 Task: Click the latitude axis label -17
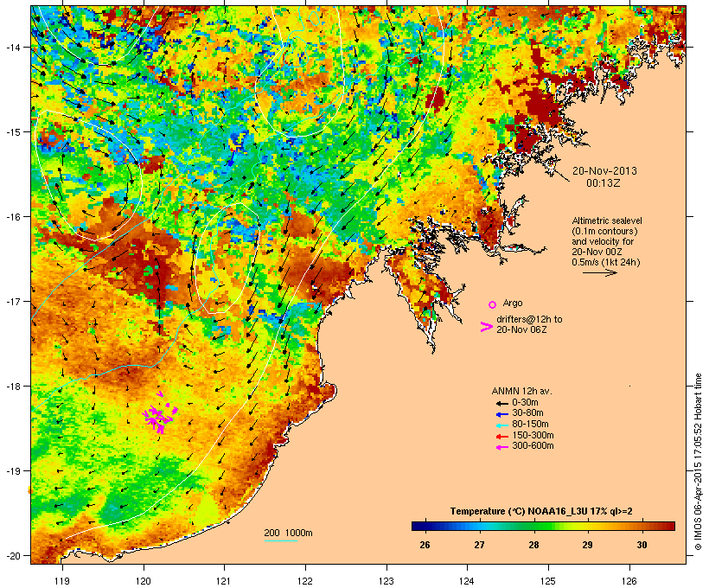(x=12, y=301)
